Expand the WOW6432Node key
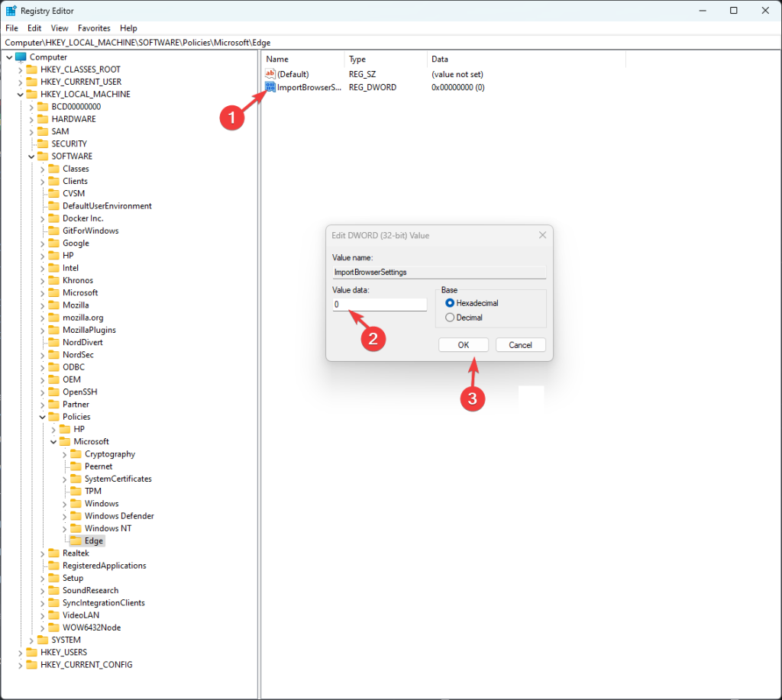782x700 pixels. [x=43, y=627]
